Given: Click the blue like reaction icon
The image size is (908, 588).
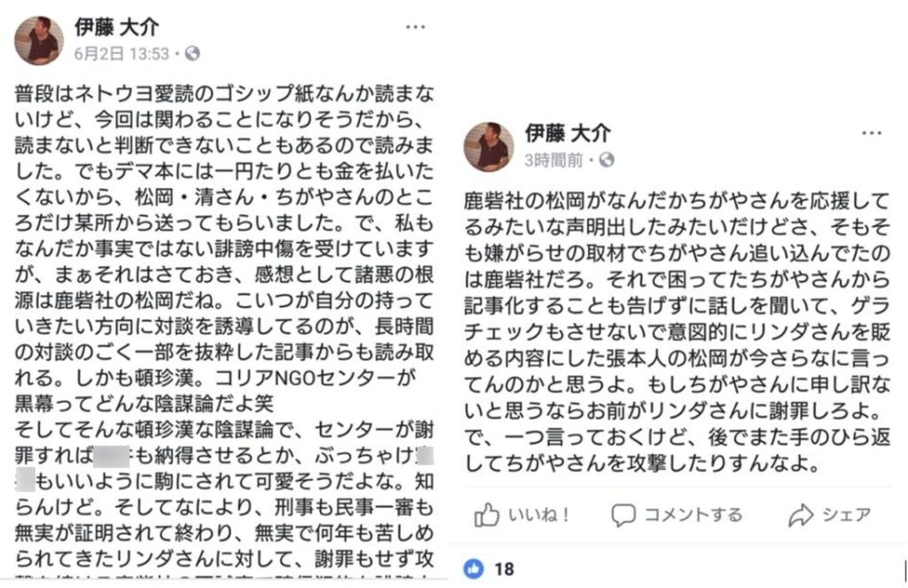Looking at the screenshot, I should coord(474,568).
